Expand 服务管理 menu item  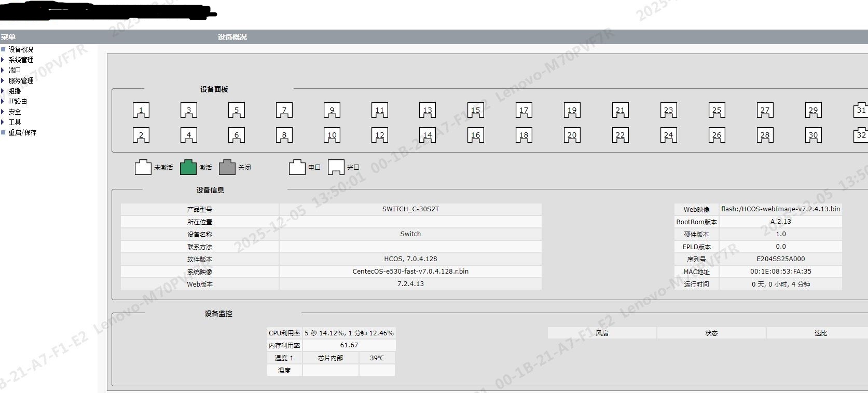21,80
